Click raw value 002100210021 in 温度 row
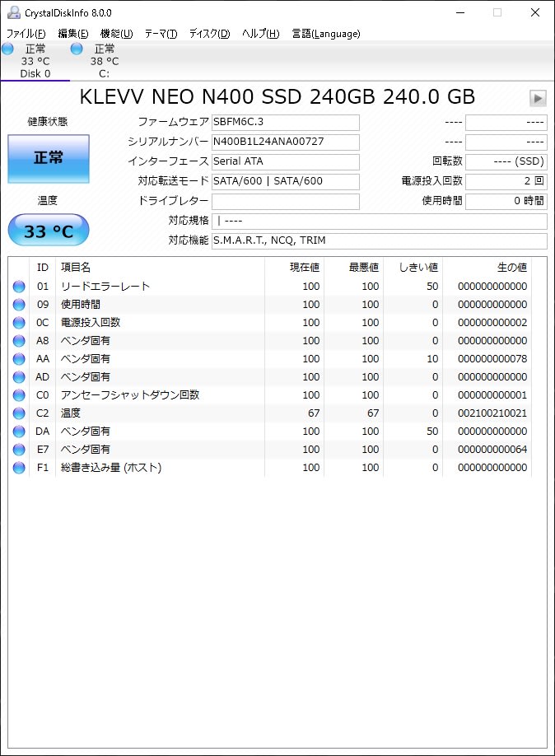This screenshot has width=555, height=756. click(x=492, y=413)
